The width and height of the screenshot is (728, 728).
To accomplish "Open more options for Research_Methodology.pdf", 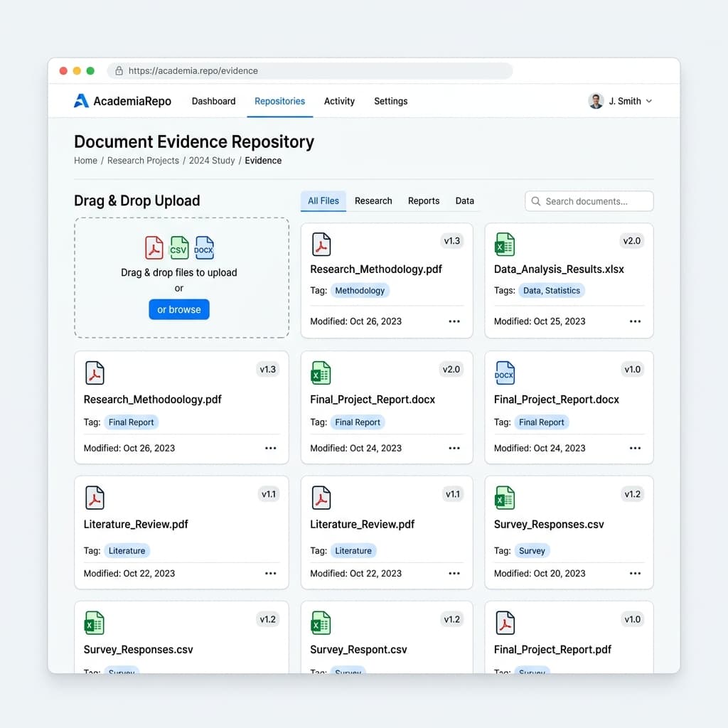I will coord(454,321).
